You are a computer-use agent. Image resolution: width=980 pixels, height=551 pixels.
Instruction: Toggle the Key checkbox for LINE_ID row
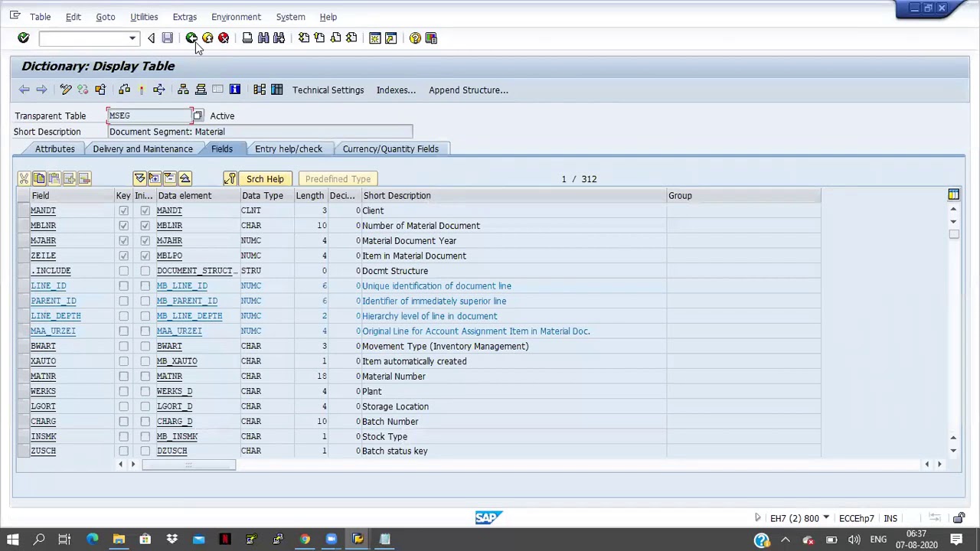pyautogui.click(x=123, y=286)
